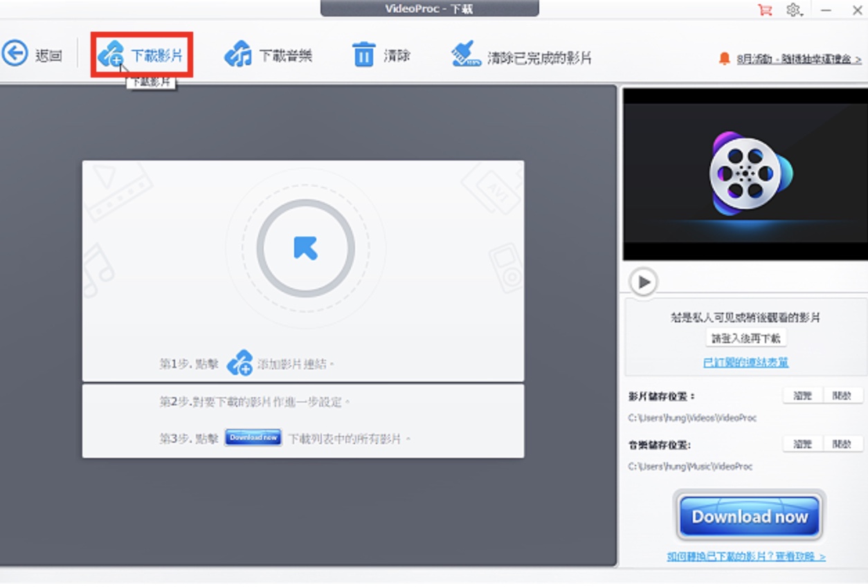Click the add-link cloud icon in step 1
The width and height of the screenshot is (868, 588).
point(240,362)
